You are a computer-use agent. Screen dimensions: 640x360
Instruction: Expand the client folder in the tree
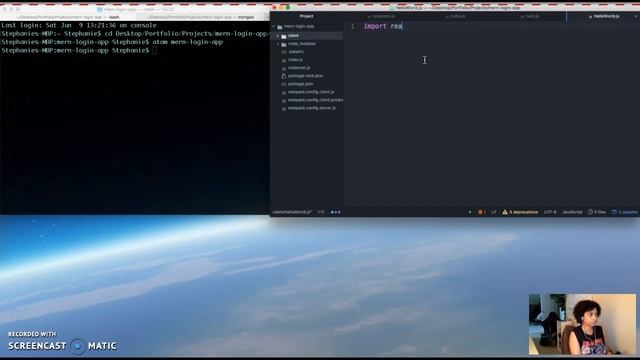(x=278, y=36)
